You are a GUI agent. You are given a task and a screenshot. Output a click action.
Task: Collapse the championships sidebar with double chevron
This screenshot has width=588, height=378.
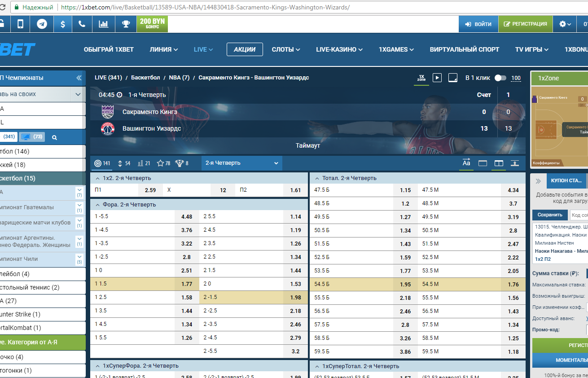tap(79, 78)
